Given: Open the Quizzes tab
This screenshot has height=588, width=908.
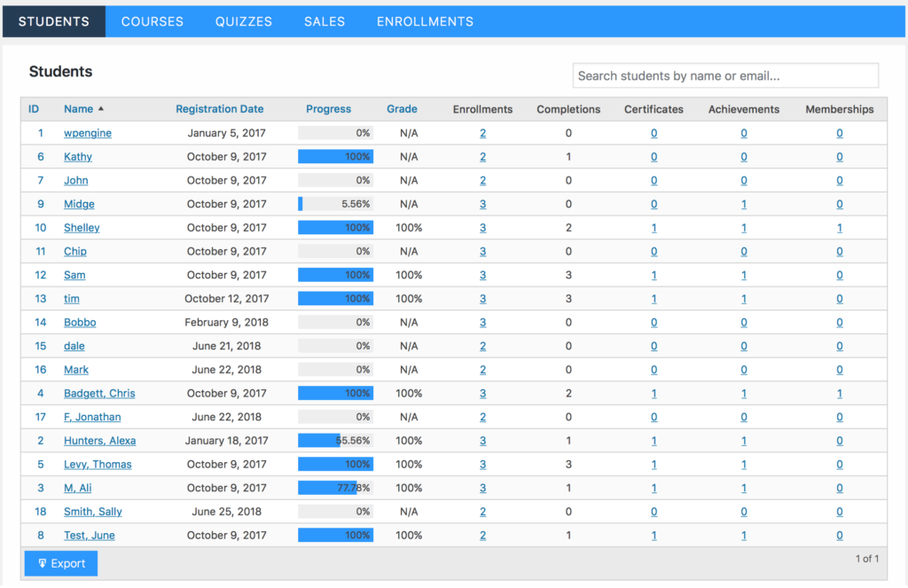Looking at the screenshot, I should pos(244,21).
